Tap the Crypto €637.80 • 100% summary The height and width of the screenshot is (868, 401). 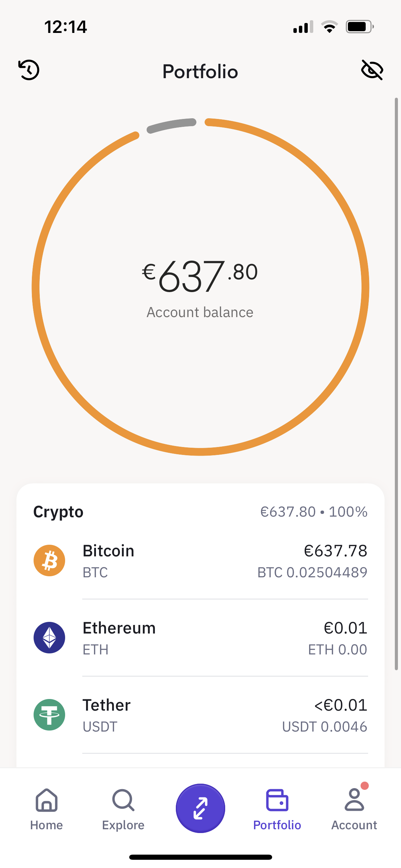(x=314, y=512)
